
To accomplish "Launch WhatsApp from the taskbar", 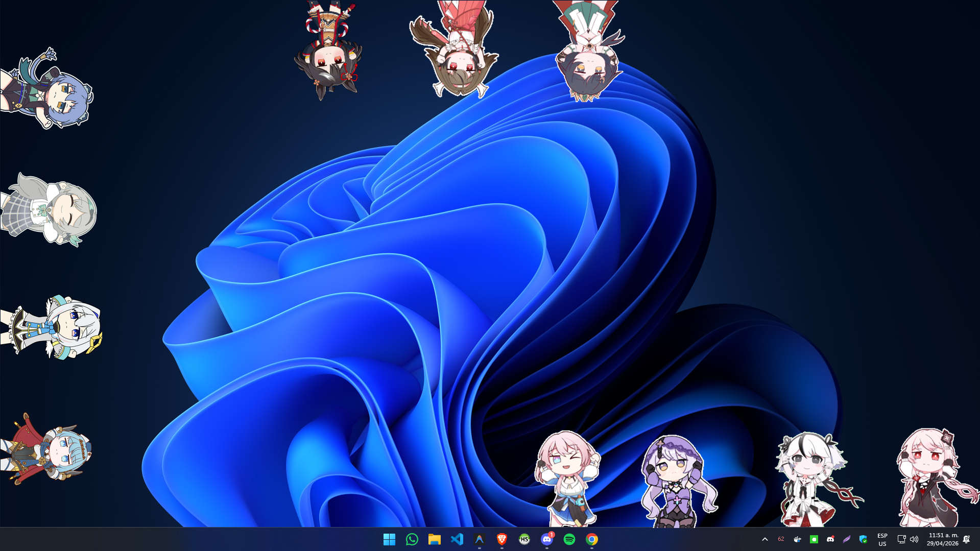I will coord(412,539).
